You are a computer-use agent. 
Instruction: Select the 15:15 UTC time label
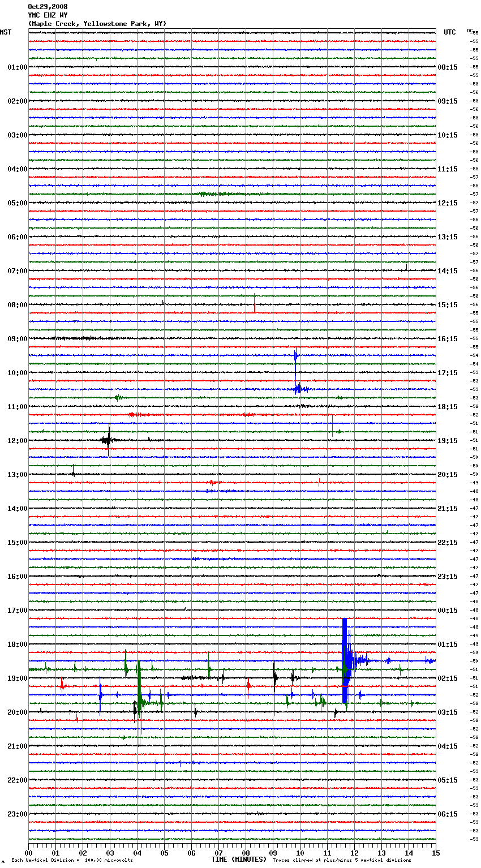point(448,305)
